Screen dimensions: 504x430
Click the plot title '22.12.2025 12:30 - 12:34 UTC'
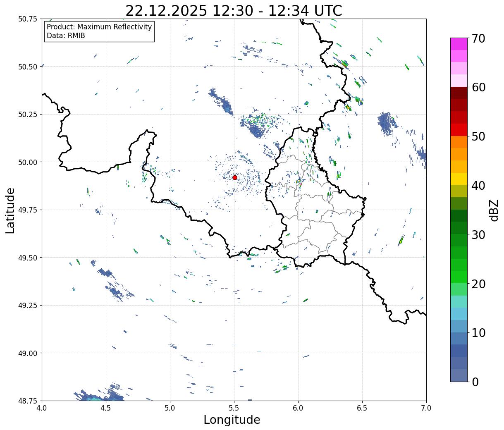[234, 10]
